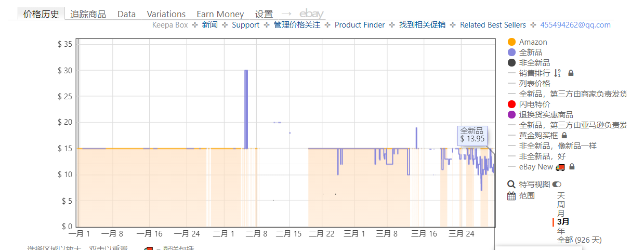Set range to 年
This screenshot has width=644, height=250.
click(561, 231)
